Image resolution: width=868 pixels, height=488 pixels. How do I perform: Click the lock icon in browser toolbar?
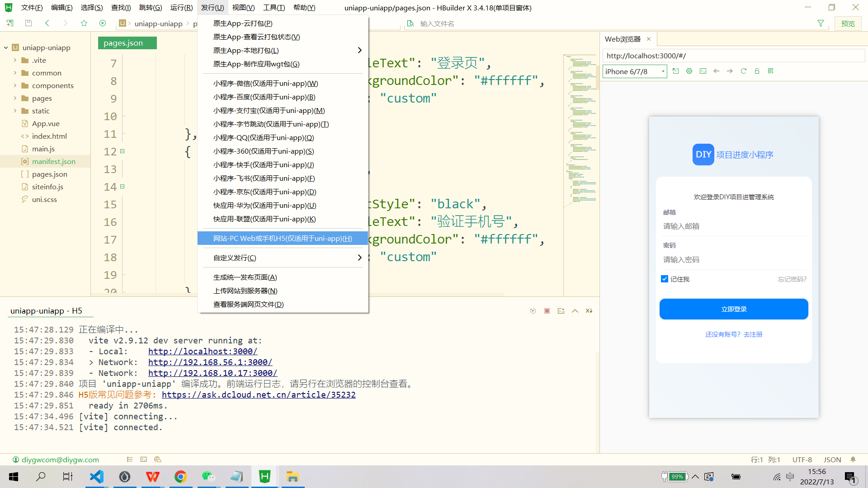pyautogui.click(x=757, y=71)
